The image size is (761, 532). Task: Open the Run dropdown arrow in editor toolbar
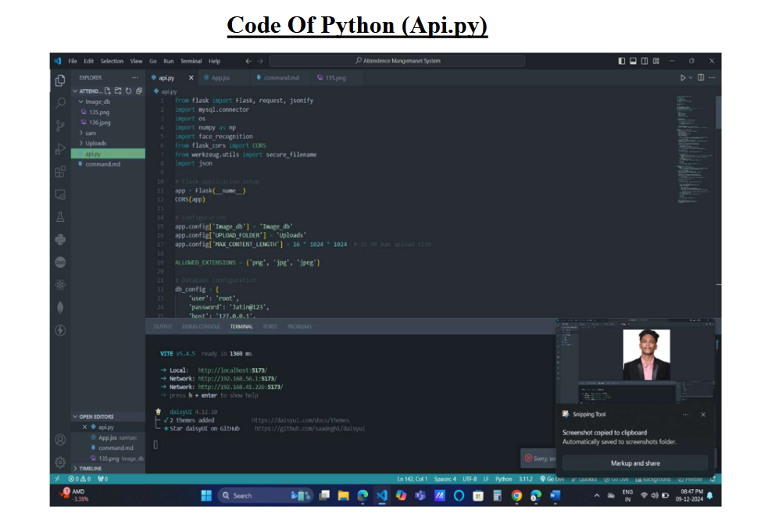coord(691,78)
